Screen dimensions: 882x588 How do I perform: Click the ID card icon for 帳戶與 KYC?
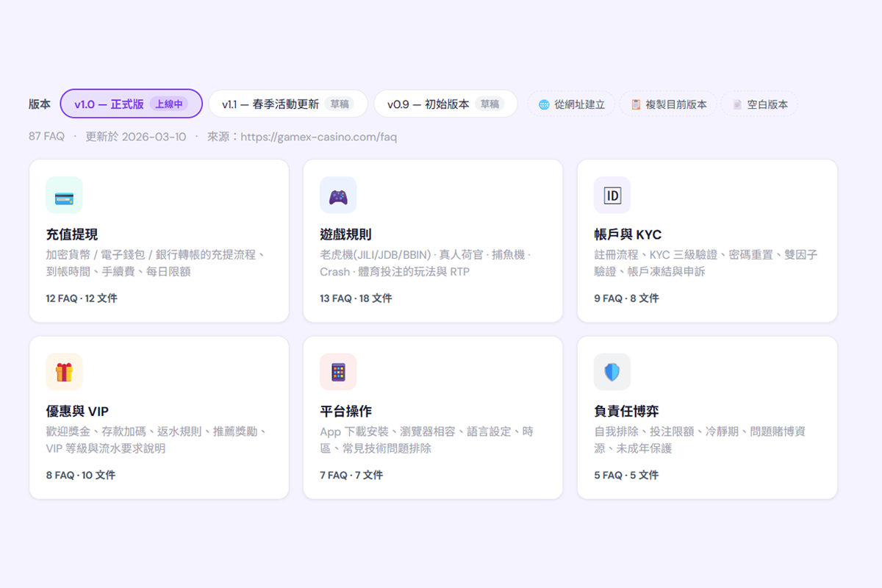click(612, 196)
